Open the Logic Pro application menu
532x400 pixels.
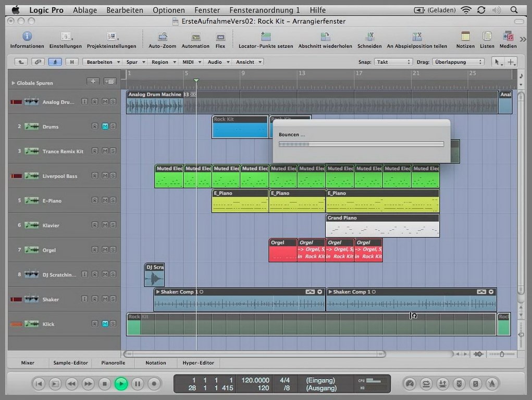pos(46,10)
